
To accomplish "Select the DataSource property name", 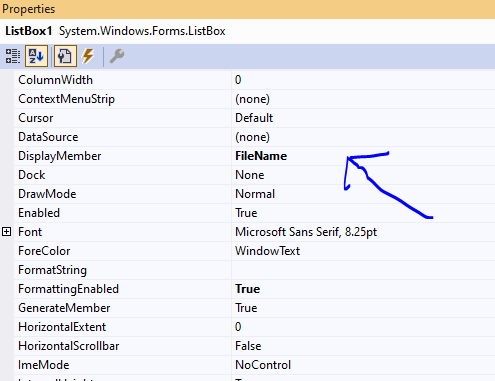I will click(48, 137).
